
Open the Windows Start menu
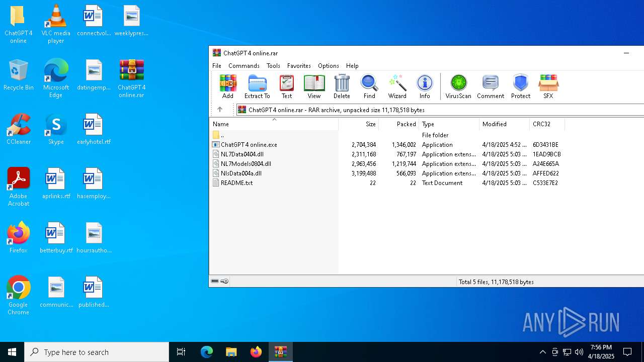click(x=12, y=352)
